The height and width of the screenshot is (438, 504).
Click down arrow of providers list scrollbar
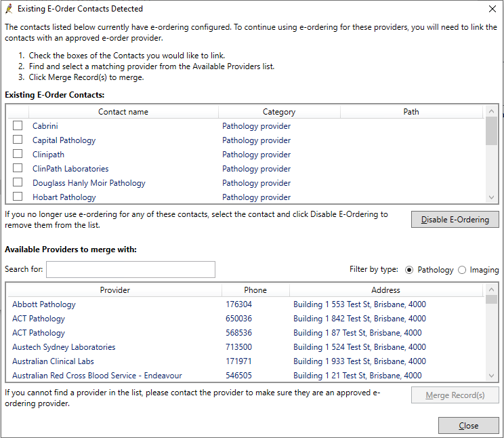[x=491, y=376]
